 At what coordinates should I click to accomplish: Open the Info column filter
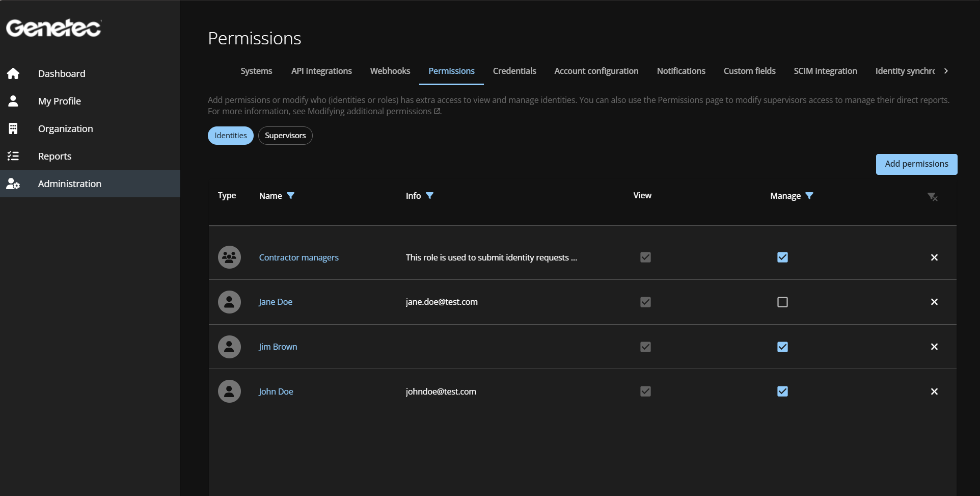[429, 196]
